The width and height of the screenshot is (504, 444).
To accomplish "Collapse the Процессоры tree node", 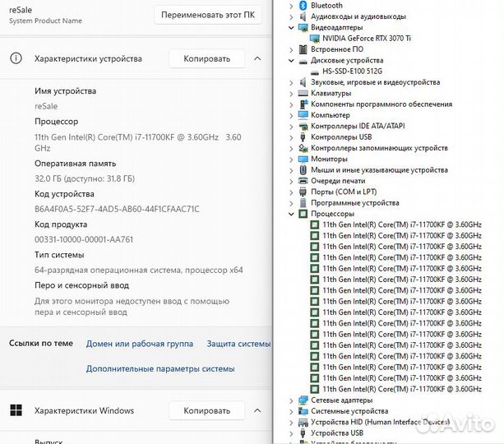I will pyautogui.click(x=291, y=214).
